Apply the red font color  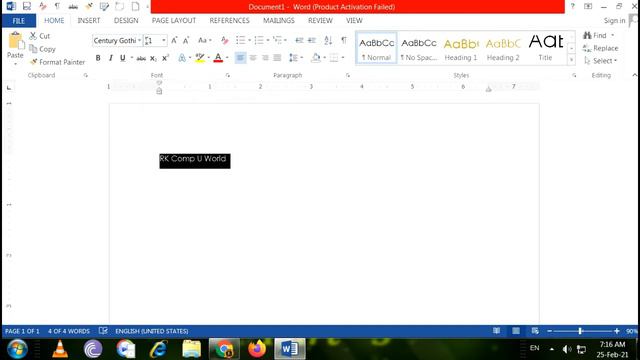point(218,58)
